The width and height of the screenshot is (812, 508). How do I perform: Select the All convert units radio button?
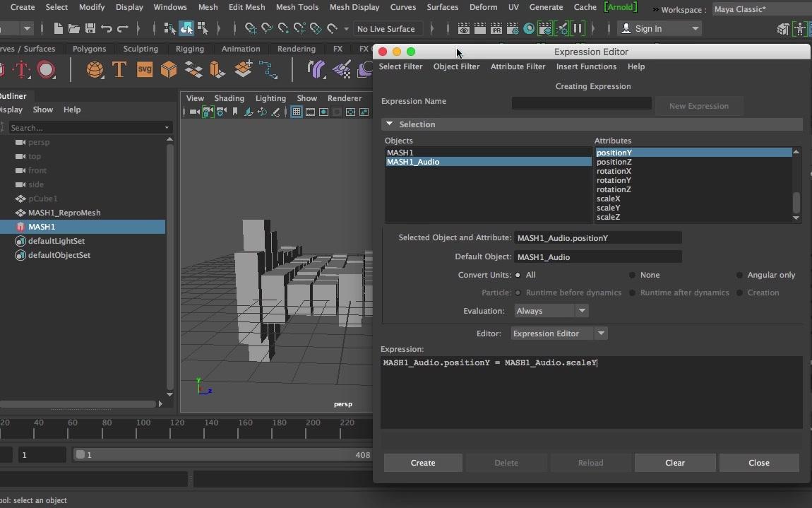click(518, 275)
